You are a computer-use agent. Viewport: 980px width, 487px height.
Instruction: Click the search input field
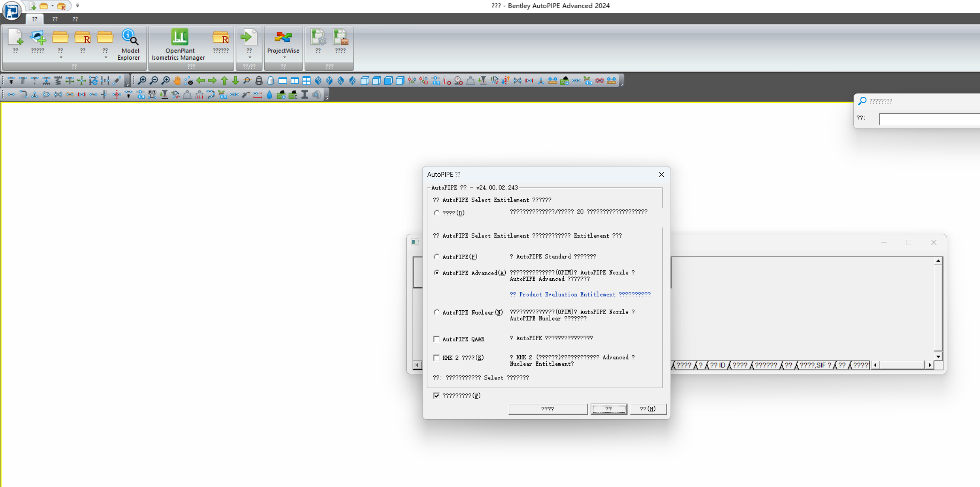coord(929,119)
